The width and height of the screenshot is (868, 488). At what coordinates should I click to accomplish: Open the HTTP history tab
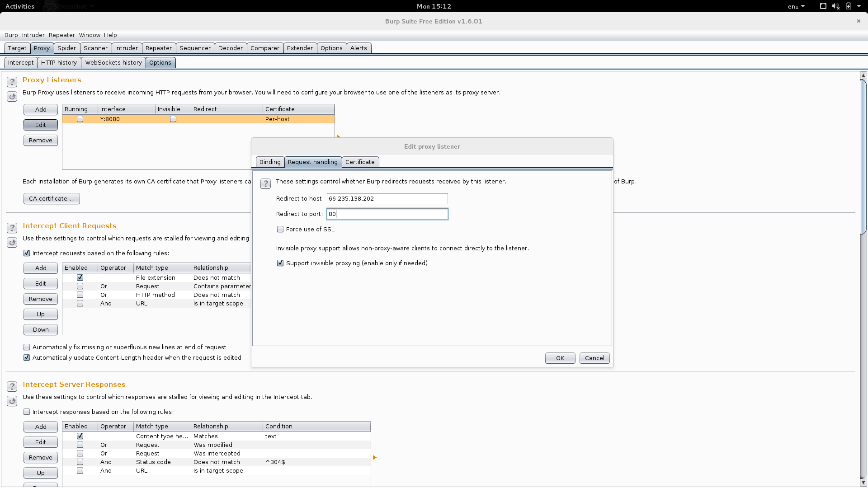59,63
